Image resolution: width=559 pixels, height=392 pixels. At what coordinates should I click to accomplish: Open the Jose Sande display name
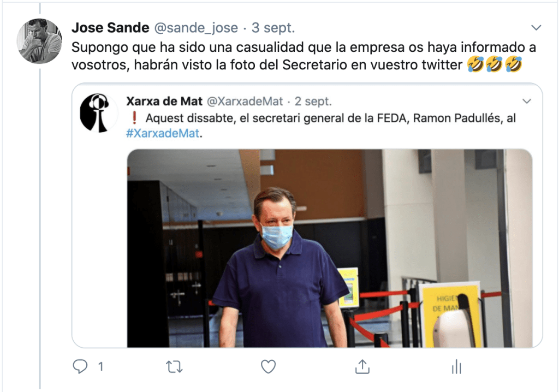click(110, 27)
